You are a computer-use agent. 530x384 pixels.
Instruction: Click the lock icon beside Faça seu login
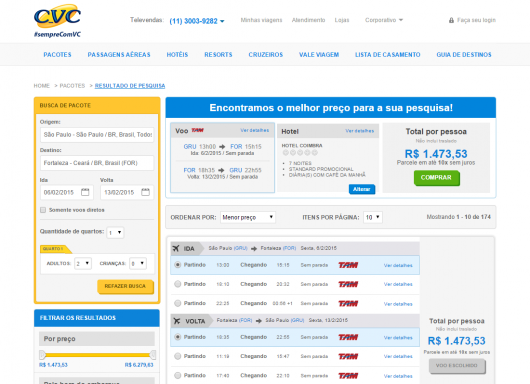point(451,20)
